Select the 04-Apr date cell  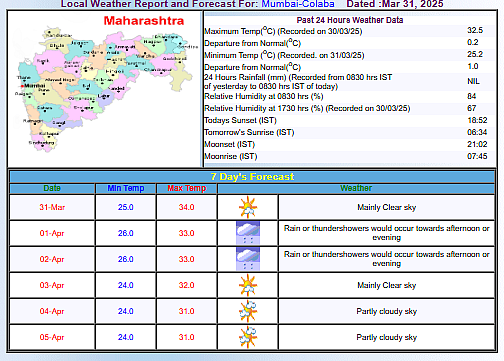point(52,311)
